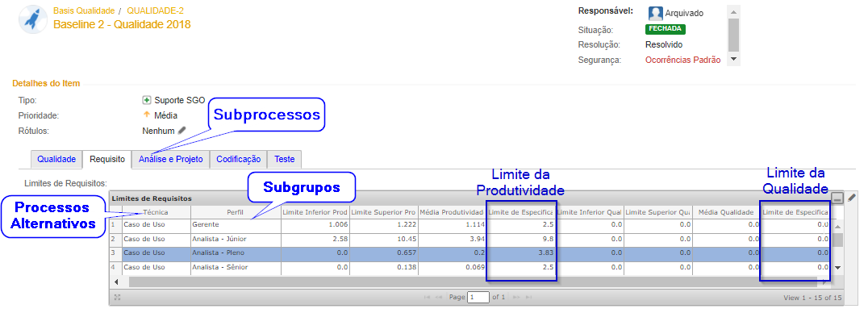Click the Limite Inferior Qual column header
Image resolution: width=868 pixels, height=313 pixels.
click(590, 212)
